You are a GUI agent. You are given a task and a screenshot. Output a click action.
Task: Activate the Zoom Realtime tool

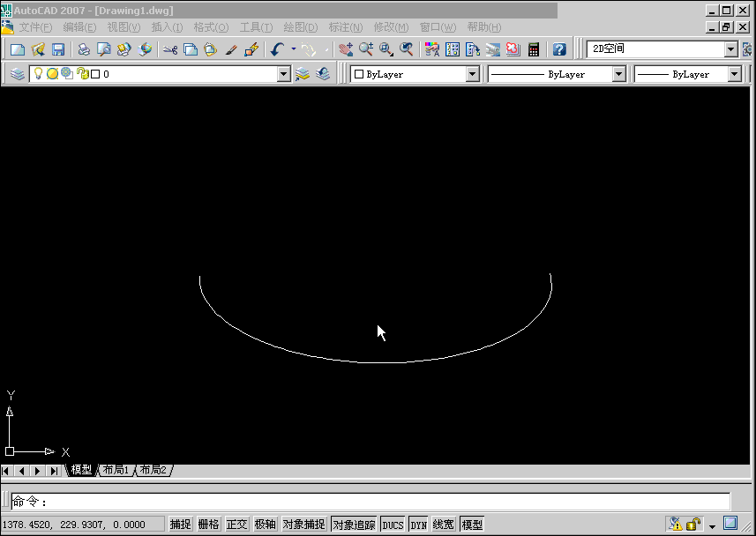pos(367,48)
